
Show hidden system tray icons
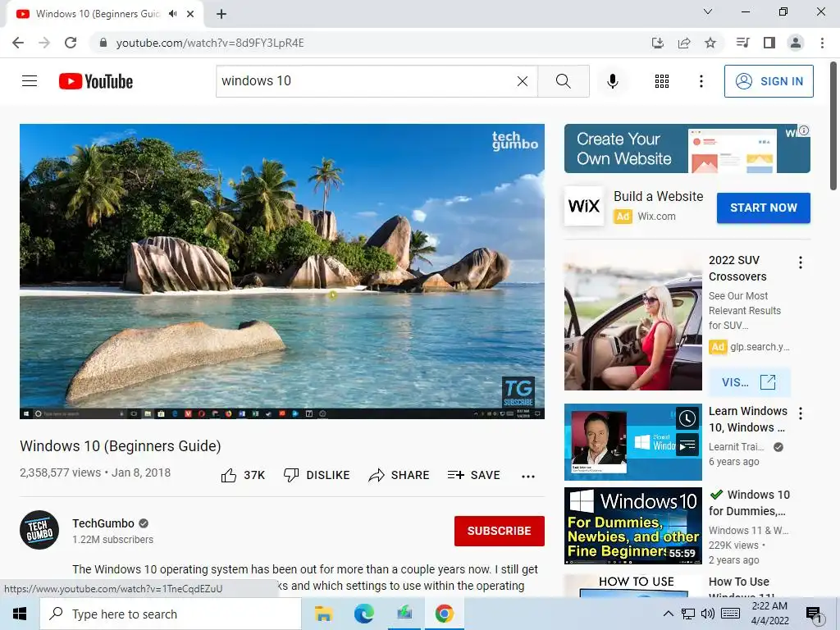point(668,614)
